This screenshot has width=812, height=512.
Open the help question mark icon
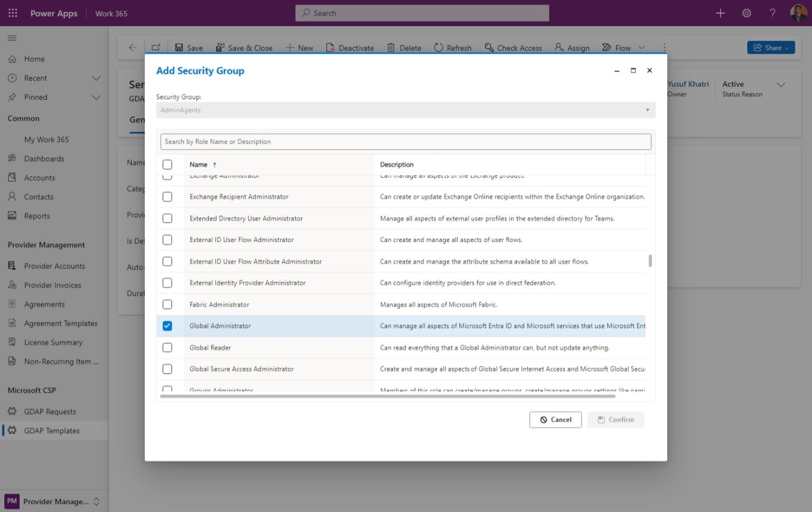pyautogui.click(x=772, y=13)
